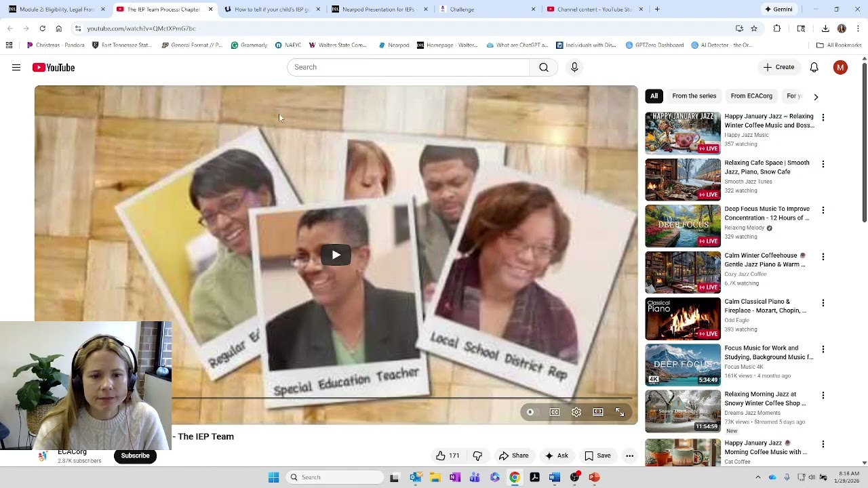
Task: Go to YouTube home via logo
Action: [54, 67]
